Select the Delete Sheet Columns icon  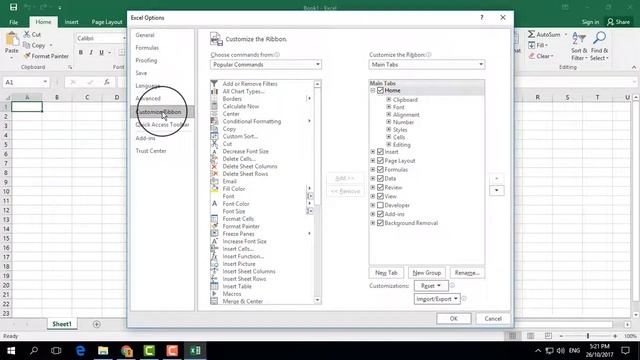(214, 166)
